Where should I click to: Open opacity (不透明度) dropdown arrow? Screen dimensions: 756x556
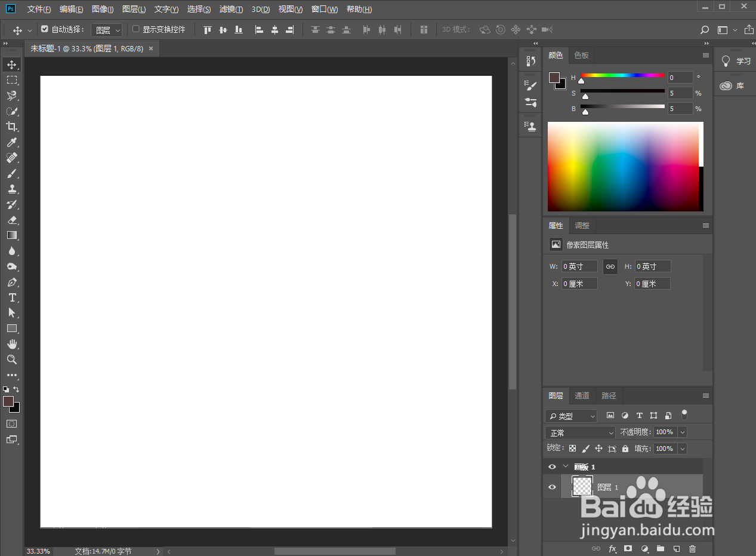coord(682,432)
